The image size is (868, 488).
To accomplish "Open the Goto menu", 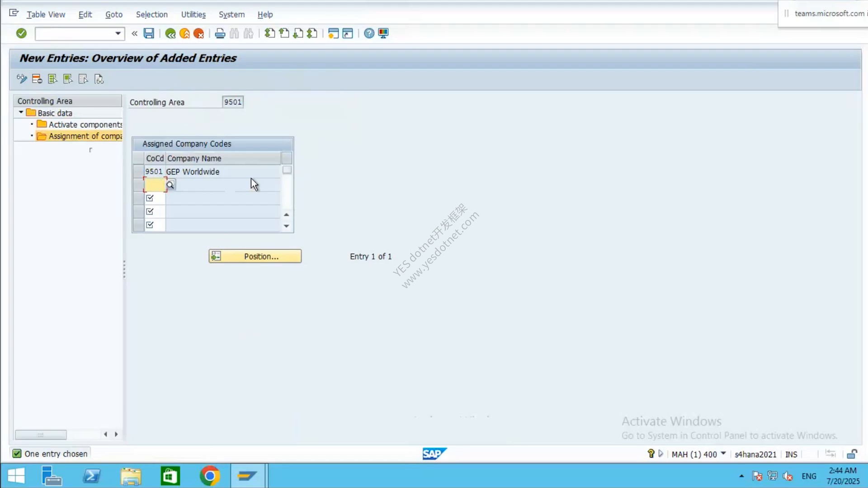I will [114, 14].
